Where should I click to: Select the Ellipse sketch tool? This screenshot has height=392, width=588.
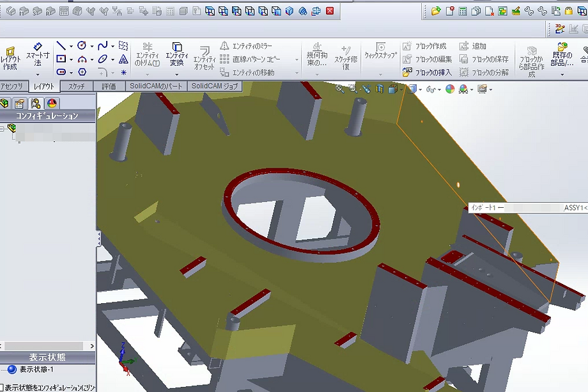[102, 59]
